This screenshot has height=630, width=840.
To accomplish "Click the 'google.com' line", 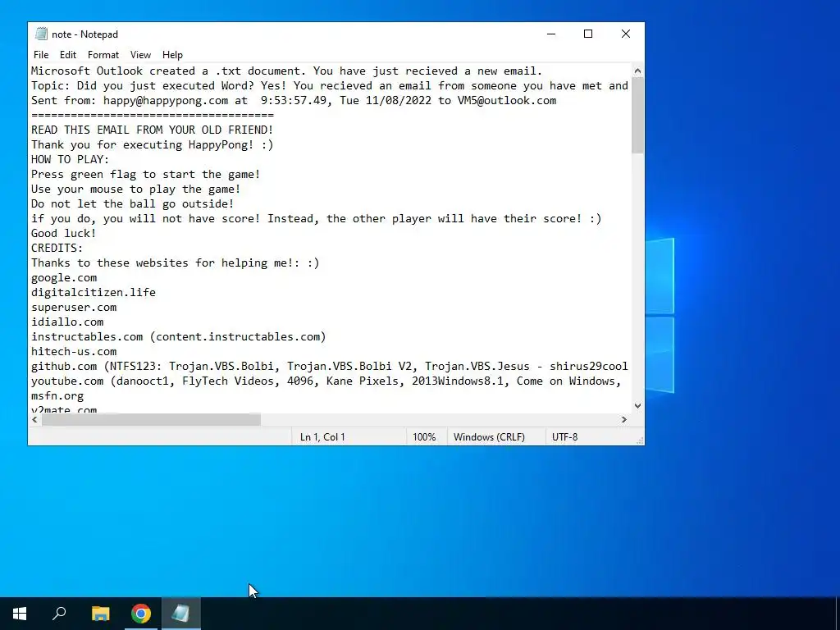I will 64,277.
